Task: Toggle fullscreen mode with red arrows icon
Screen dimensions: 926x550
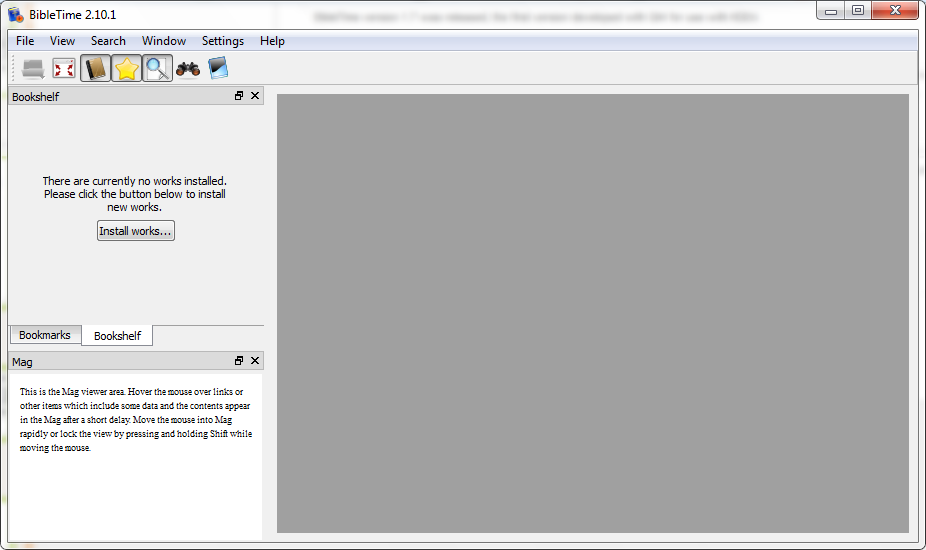Action: tap(64, 68)
